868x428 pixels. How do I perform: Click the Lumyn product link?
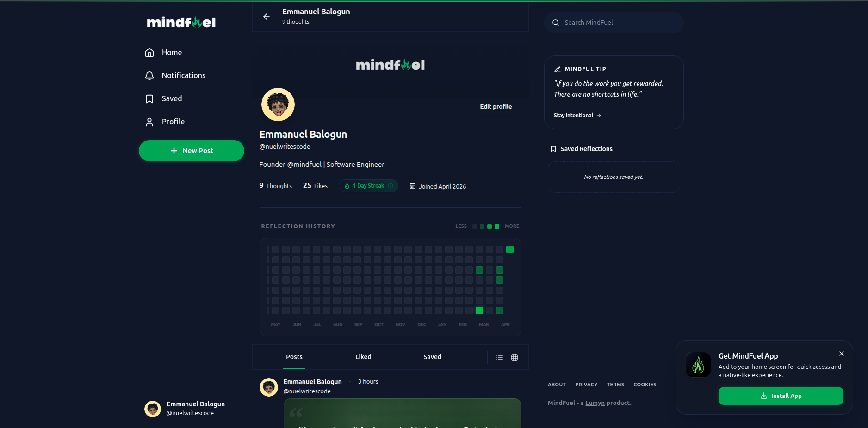(x=595, y=403)
